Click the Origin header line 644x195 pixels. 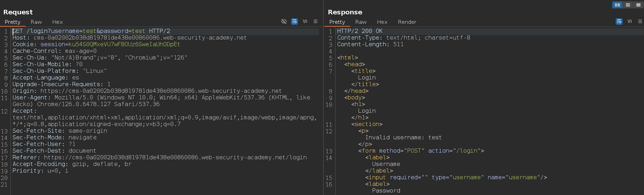[x=147, y=91]
